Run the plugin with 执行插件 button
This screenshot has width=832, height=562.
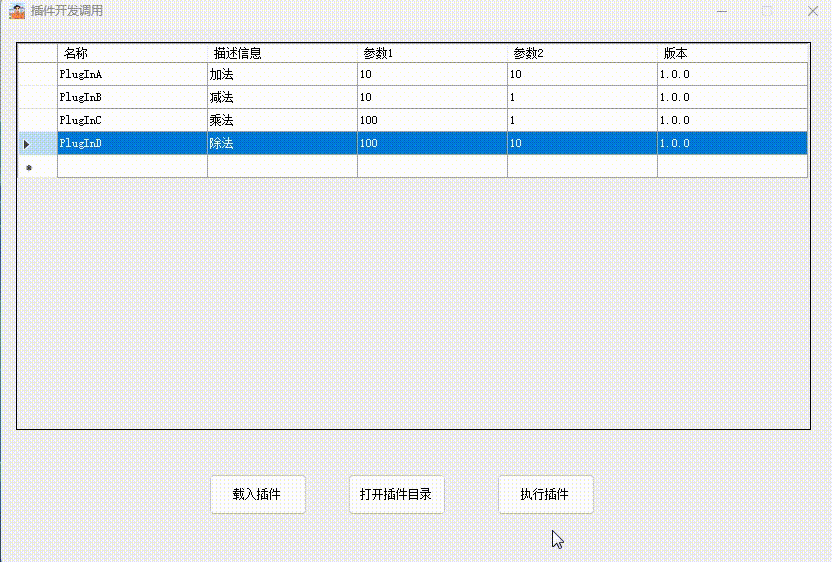click(545, 495)
